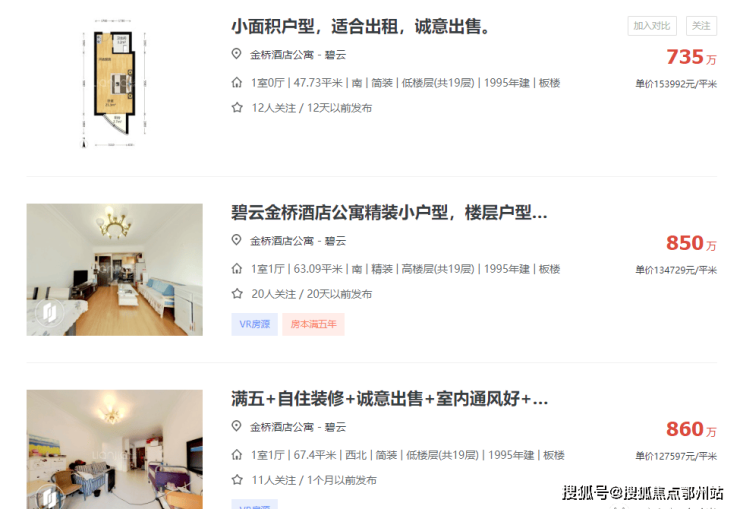Click the star icon next to 12人关注
Viewport: 740px width, 509px height.
point(237,108)
